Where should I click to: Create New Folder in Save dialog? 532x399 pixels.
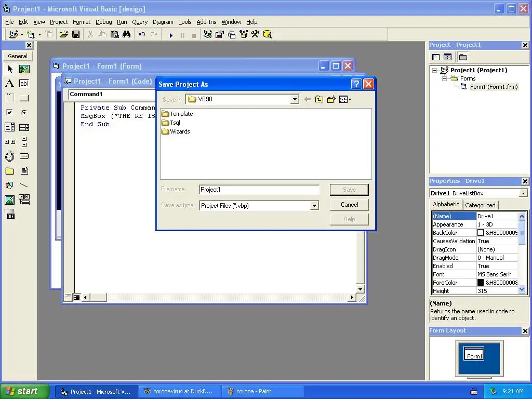click(331, 99)
